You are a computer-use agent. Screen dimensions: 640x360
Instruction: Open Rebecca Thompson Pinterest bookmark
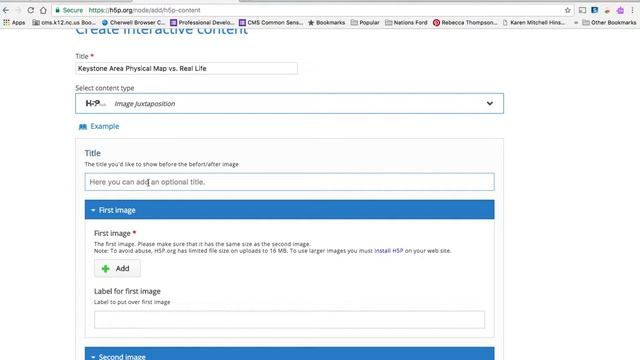pos(465,22)
